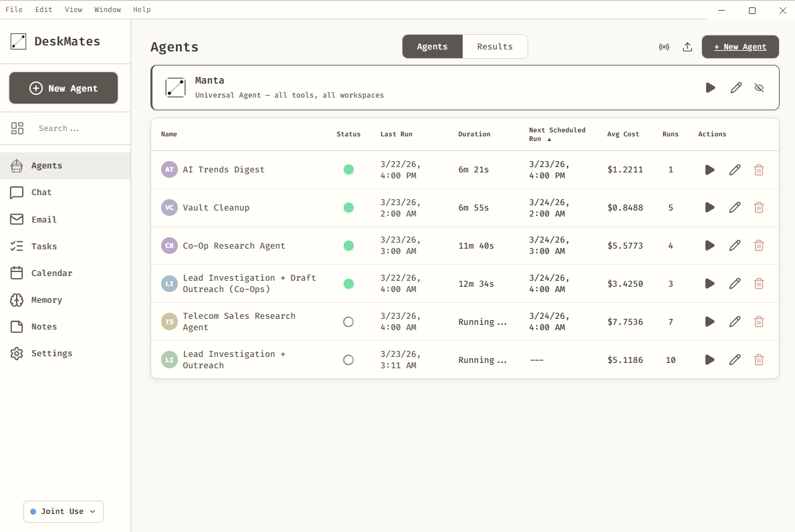Open Calendar in the sidebar

(x=65, y=273)
